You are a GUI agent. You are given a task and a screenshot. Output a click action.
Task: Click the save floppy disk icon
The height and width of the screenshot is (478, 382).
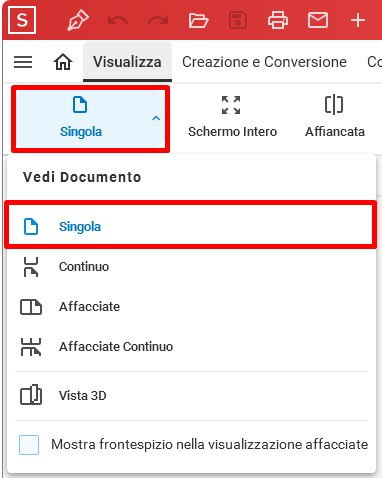pos(238,20)
